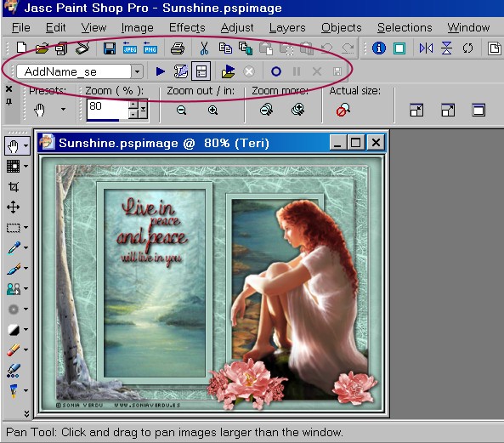Select the Dropper tool
This screenshot has height=443, width=504.
(14, 248)
